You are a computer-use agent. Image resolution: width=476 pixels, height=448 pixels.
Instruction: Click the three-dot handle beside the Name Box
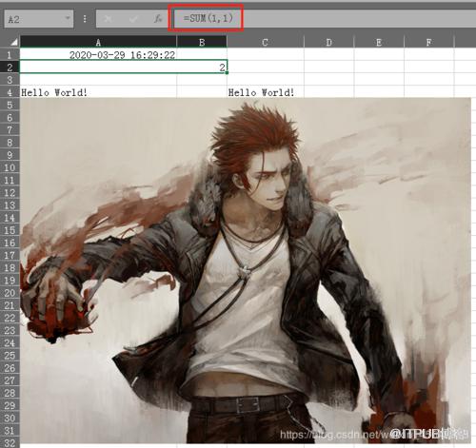click(85, 19)
